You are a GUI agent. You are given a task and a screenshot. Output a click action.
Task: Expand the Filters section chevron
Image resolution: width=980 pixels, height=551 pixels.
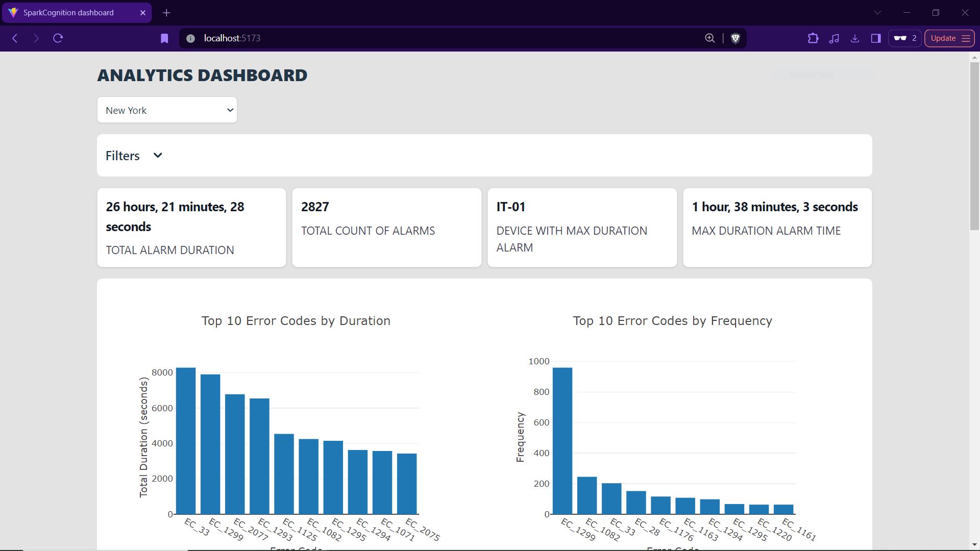158,156
